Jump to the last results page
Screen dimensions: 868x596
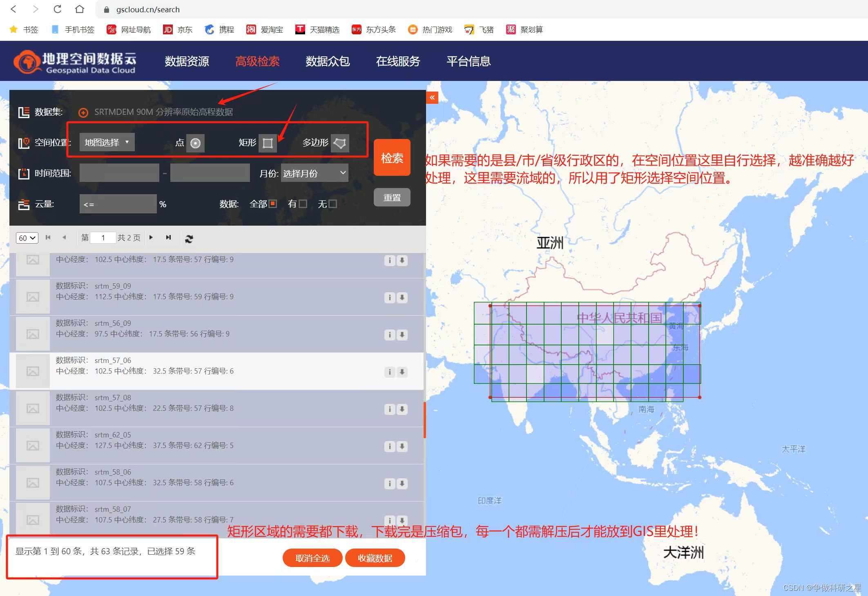click(168, 238)
